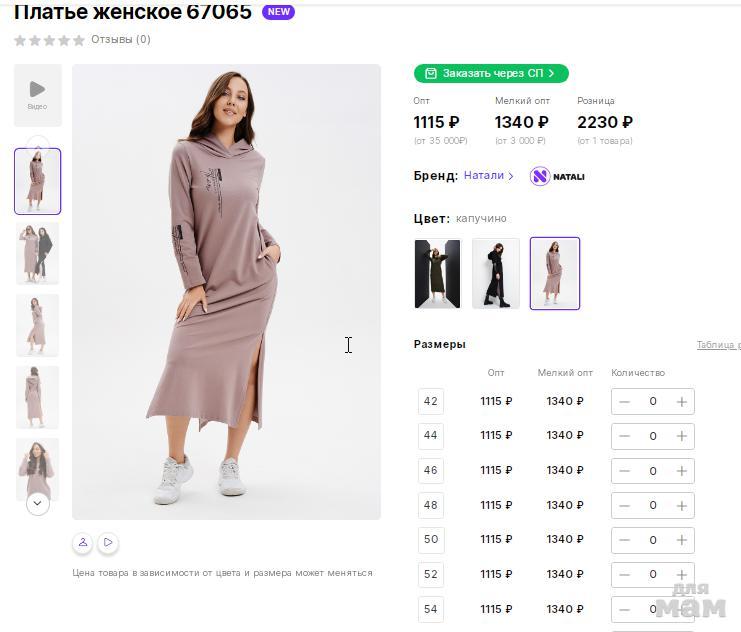Open the size table link

click(718, 345)
